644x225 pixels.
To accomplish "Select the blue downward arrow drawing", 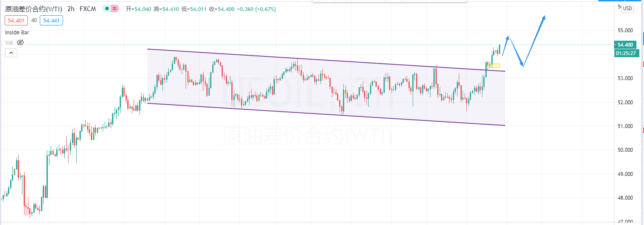I will click(x=516, y=51).
